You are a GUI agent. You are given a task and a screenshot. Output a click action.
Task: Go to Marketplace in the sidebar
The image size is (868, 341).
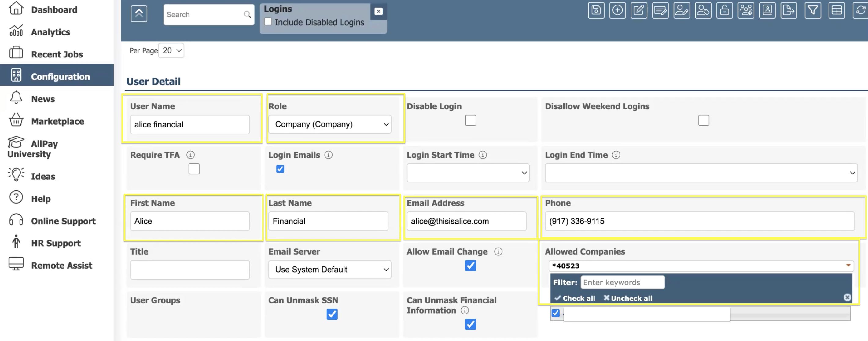coord(58,121)
